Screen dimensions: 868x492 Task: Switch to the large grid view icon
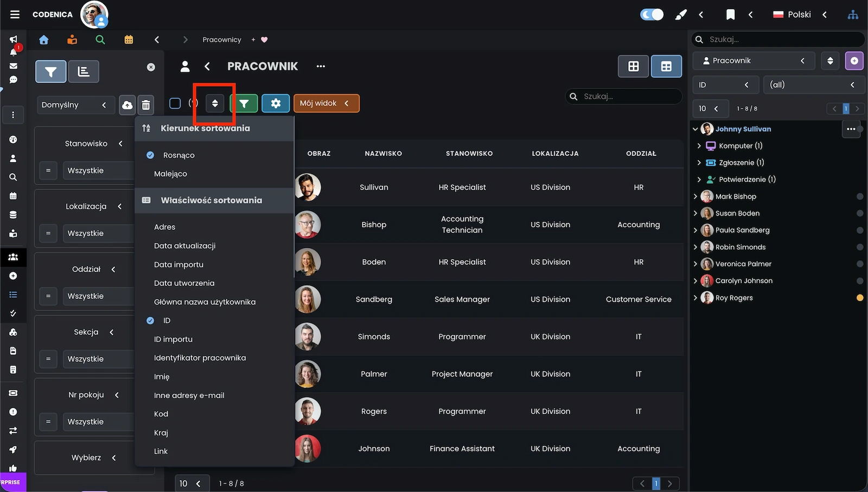(633, 66)
